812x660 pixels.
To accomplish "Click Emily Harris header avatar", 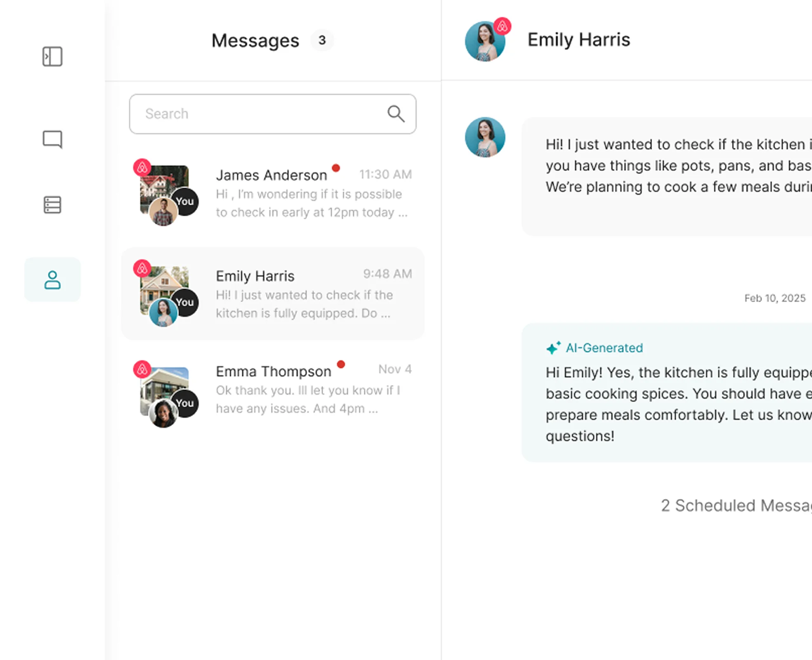I will tap(484, 42).
